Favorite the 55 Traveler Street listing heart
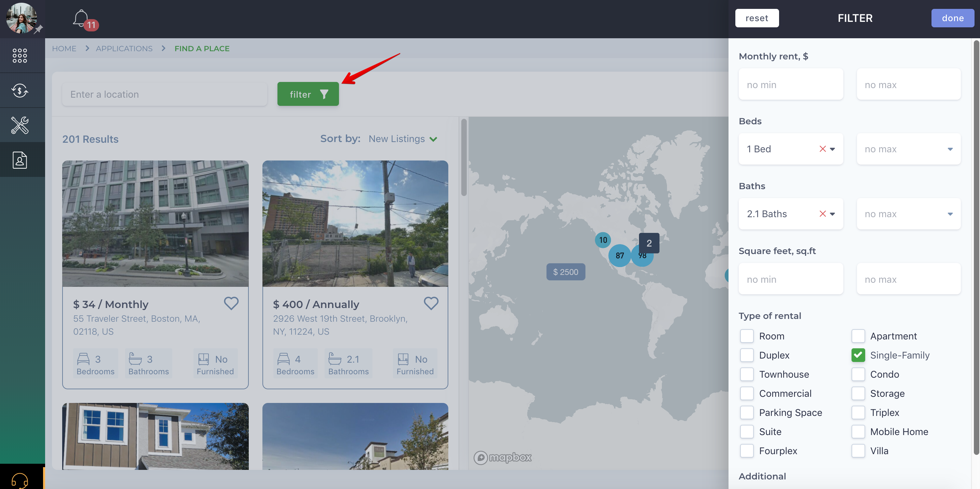This screenshot has height=489, width=980. pos(231,303)
